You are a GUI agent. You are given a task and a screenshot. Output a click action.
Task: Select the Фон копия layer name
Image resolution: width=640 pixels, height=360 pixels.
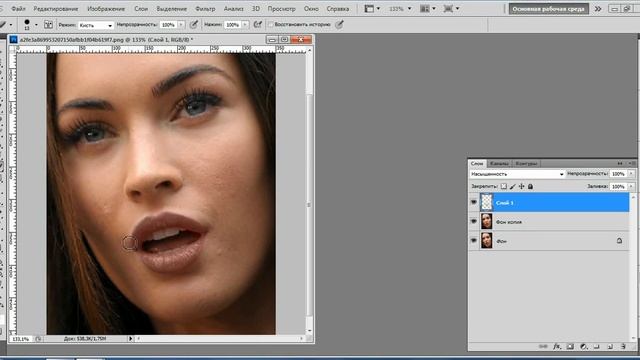click(509, 222)
